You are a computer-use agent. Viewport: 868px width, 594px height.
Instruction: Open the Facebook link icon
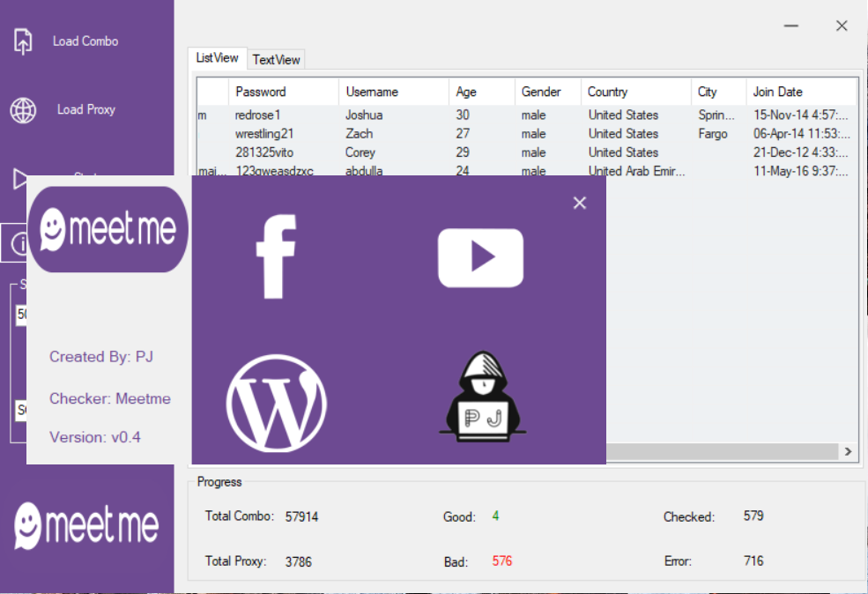(276, 256)
